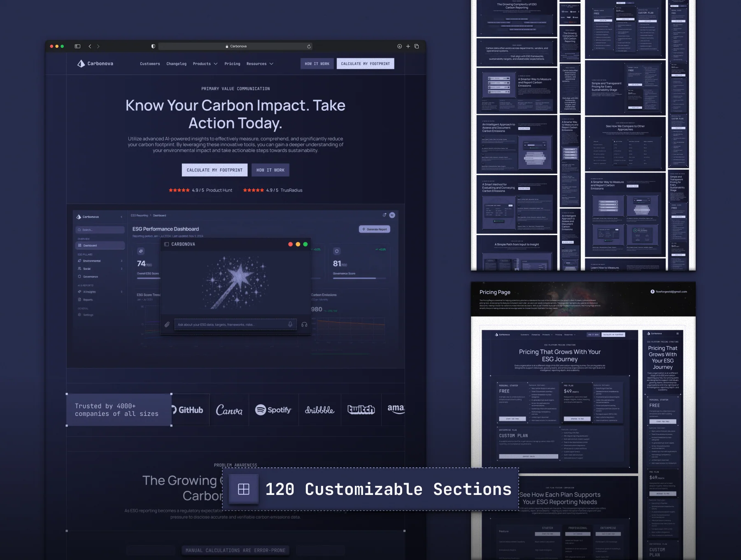This screenshot has height=560, width=741.
Task: Click the TrusRadius rating stars
Action: pos(254,190)
